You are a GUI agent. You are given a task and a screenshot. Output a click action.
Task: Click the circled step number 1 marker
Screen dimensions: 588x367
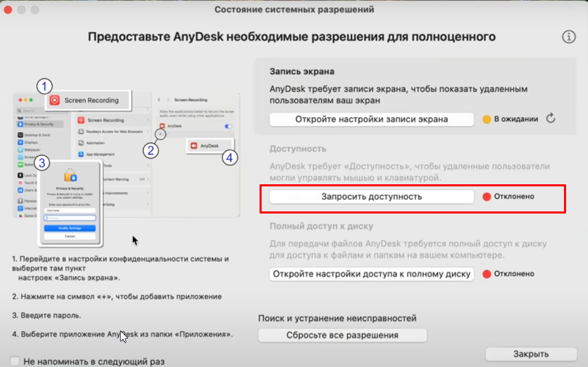coord(45,86)
